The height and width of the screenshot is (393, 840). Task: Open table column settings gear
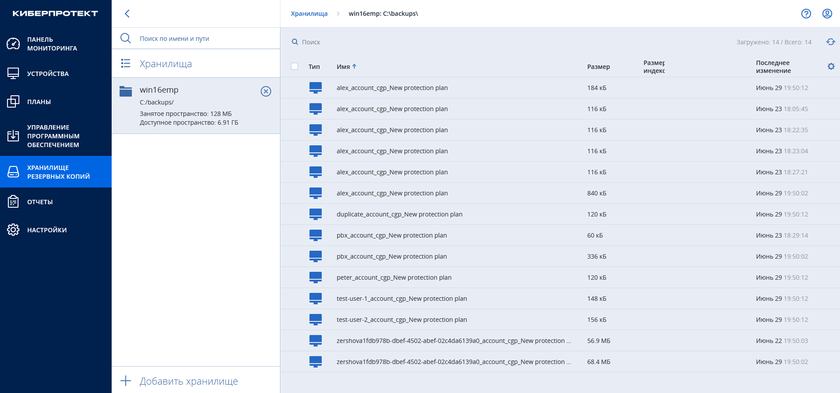[831, 66]
